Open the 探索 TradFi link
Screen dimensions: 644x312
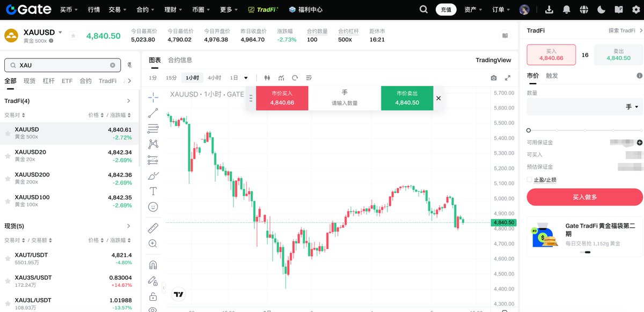coord(625,31)
